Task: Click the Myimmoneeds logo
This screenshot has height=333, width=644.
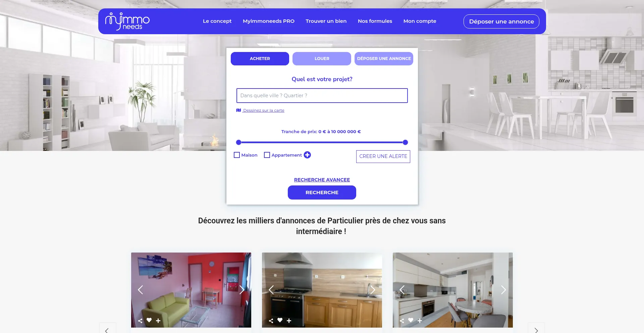Action: tap(127, 21)
